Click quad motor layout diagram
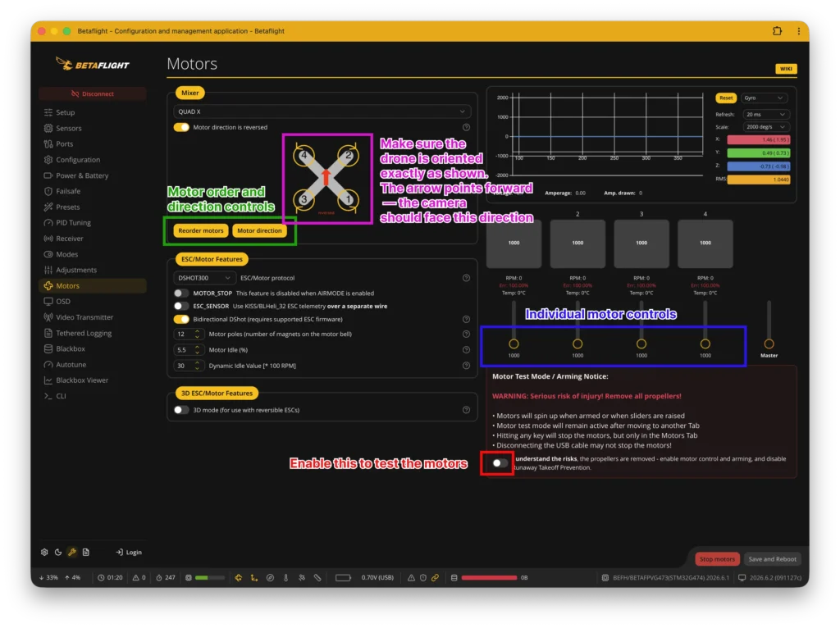Screen dimensions: 840x628 [326, 178]
